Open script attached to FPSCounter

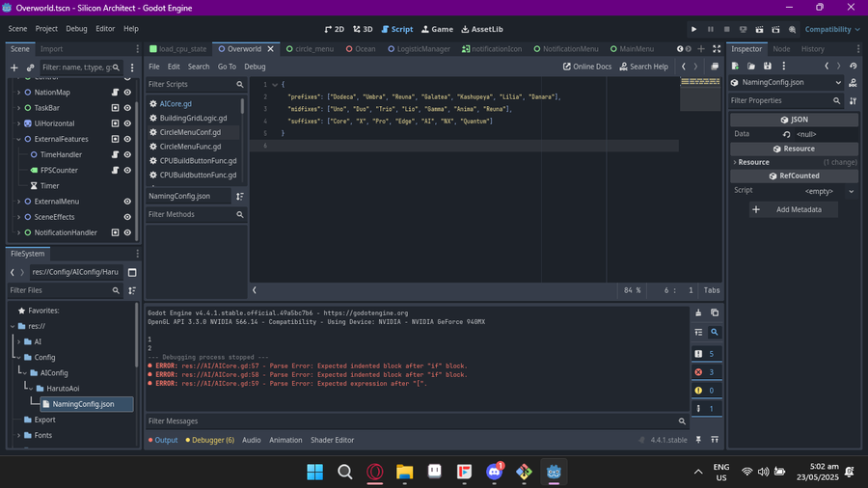click(x=115, y=170)
